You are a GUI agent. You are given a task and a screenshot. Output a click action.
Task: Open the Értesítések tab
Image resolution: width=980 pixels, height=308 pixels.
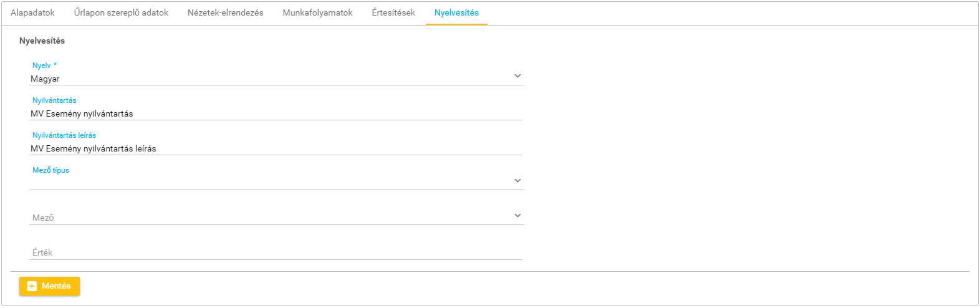tap(393, 12)
